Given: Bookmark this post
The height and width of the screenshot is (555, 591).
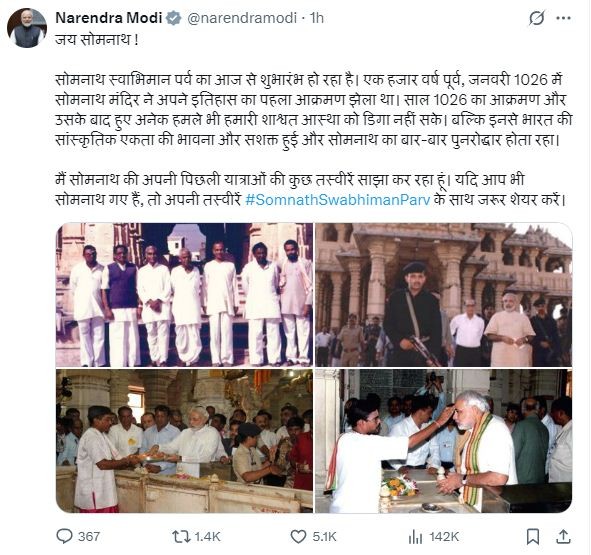Looking at the screenshot, I should coord(533,537).
